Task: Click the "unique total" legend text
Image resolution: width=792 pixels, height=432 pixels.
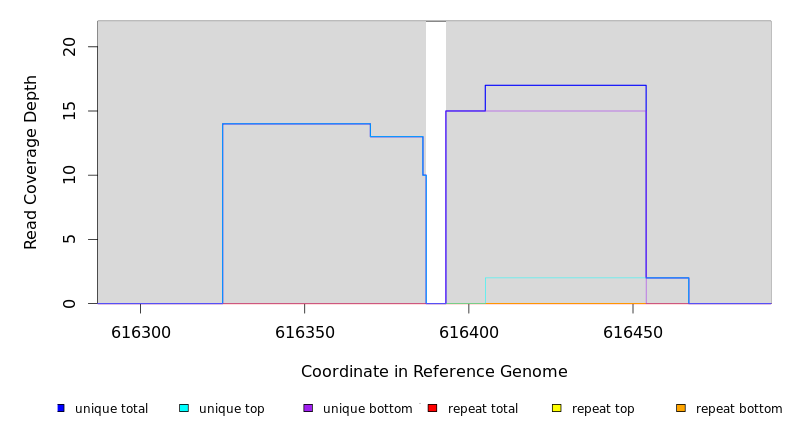Action: (111, 409)
